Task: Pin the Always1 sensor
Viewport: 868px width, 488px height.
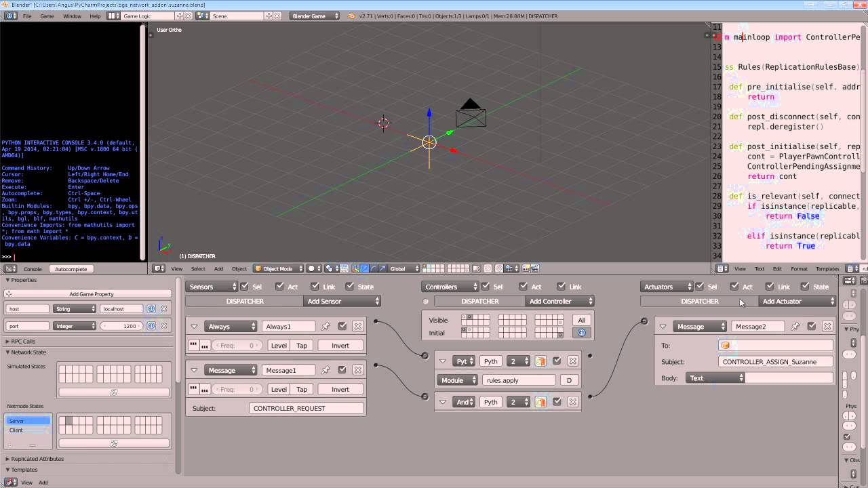Action: (325, 327)
